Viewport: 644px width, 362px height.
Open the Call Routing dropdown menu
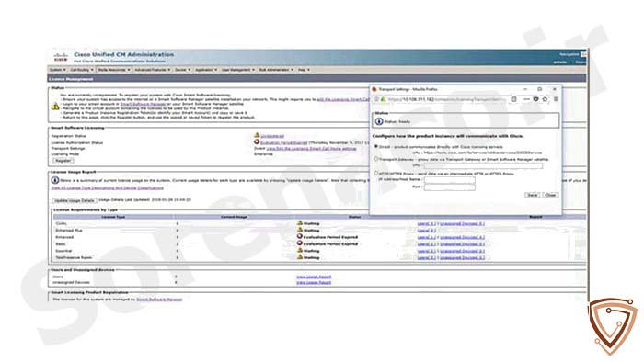coord(82,70)
